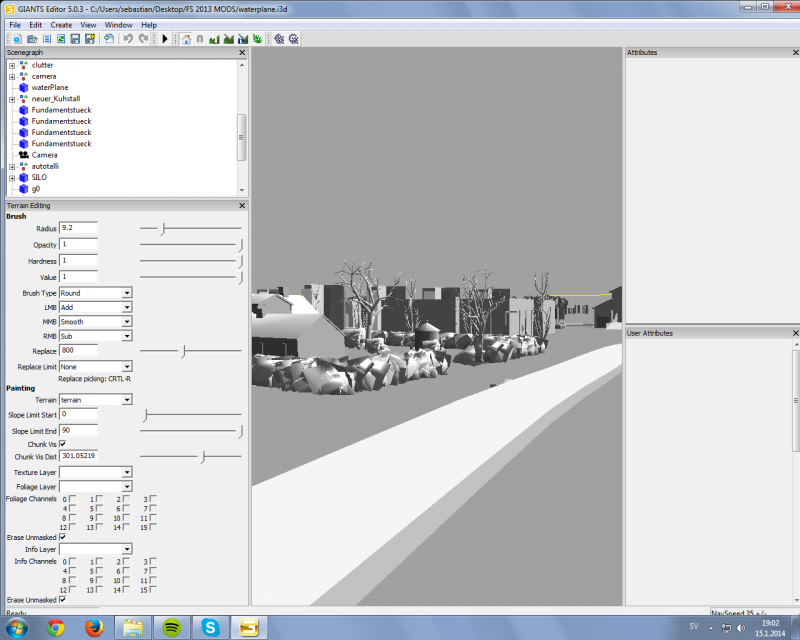Click the first purple gear toolbar icon
This screenshot has height=640, width=800.
coord(279,39)
